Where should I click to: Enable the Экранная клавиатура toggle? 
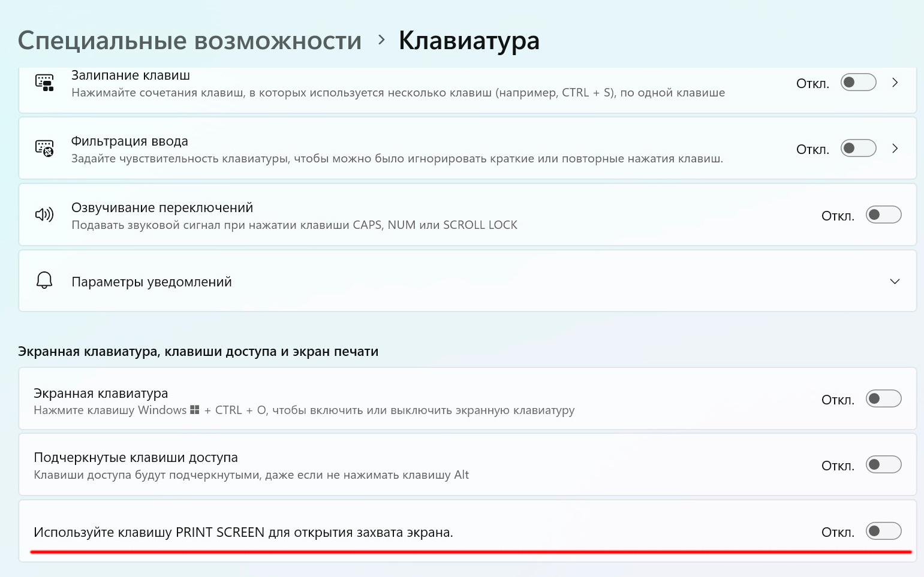coord(883,398)
